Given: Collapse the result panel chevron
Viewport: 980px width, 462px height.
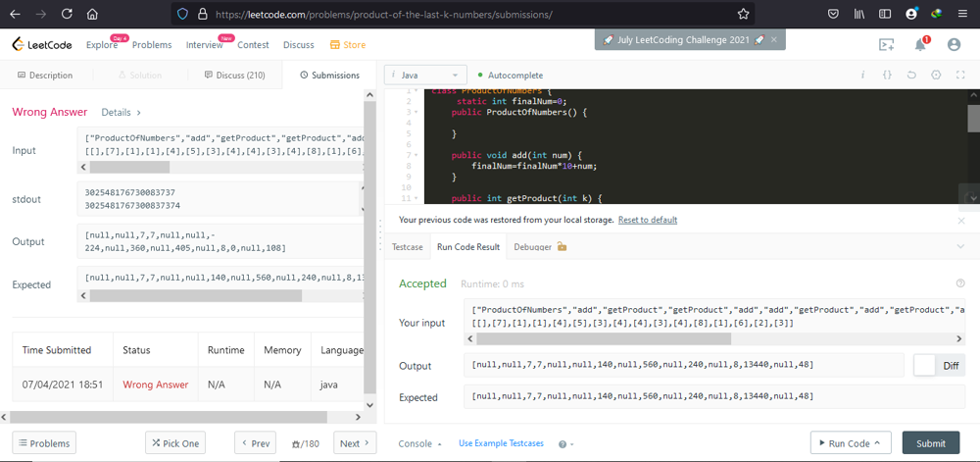Looking at the screenshot, I should (x=960, y=246).
